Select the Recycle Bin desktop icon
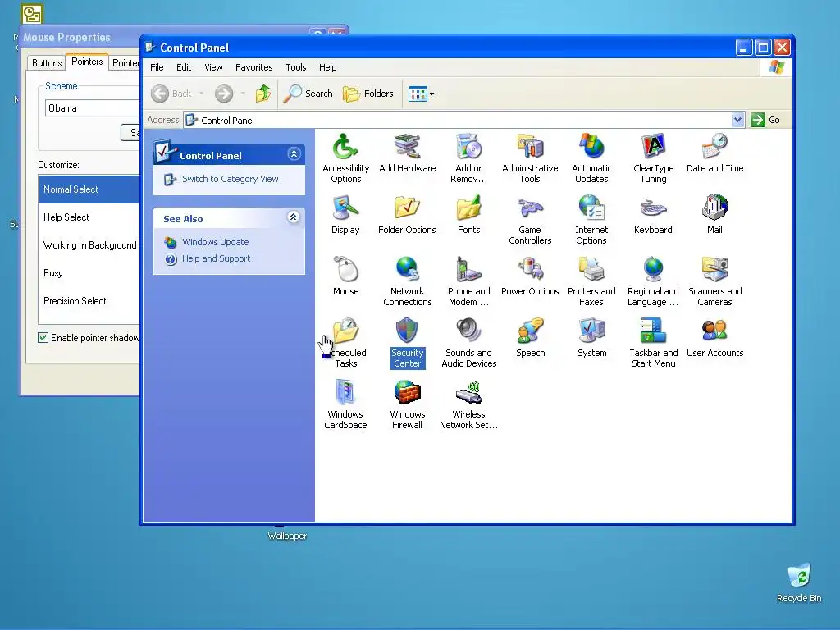This screenshot has height=630, width=840. click(x=799, y=583)
